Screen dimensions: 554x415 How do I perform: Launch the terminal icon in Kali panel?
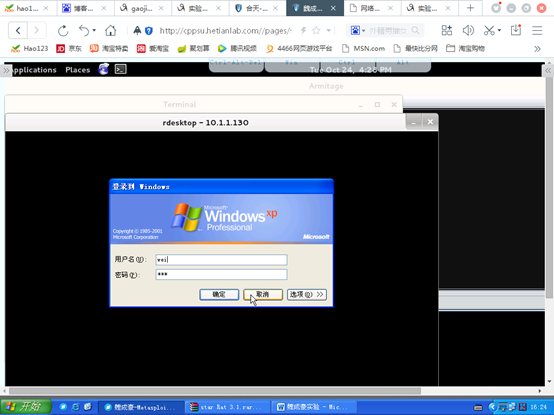point(121,69)
